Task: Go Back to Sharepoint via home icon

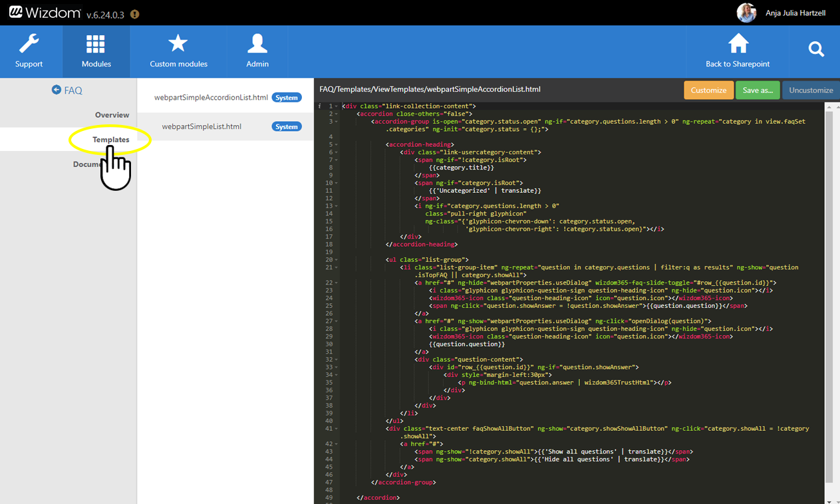Action: [737, 52]
